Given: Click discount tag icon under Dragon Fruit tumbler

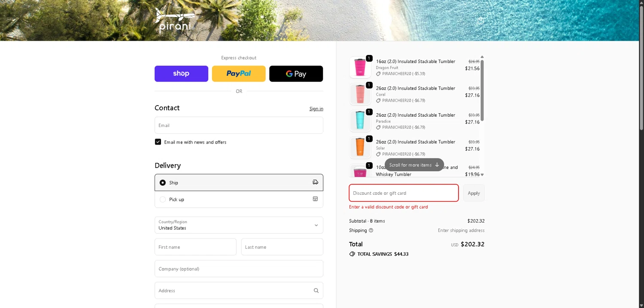Looking at the screenshot, I should (x=378, y=74).
